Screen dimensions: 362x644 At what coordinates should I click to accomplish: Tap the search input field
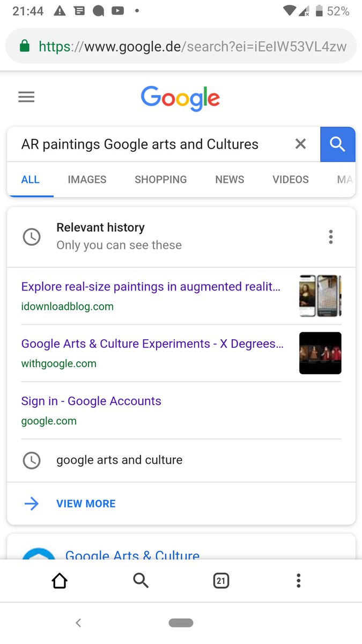(x=150, y=144)
